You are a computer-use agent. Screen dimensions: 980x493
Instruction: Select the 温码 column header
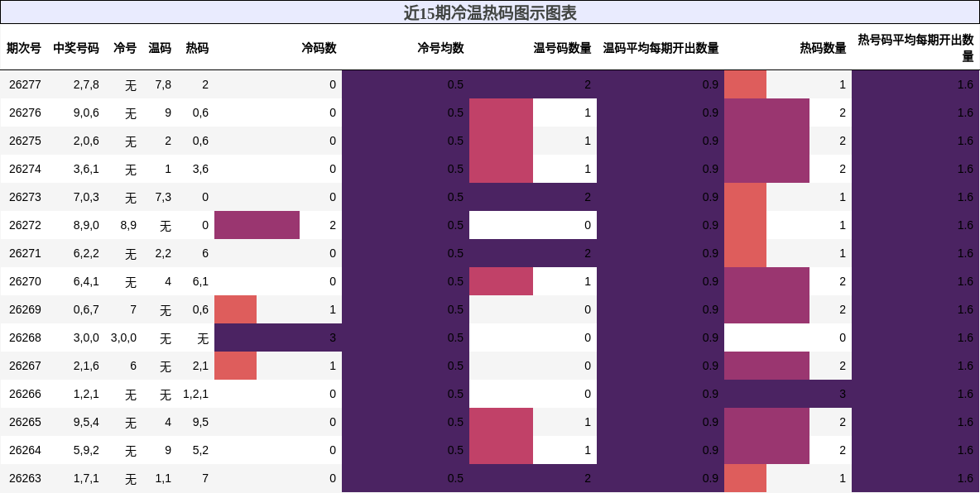pos(160,48)
